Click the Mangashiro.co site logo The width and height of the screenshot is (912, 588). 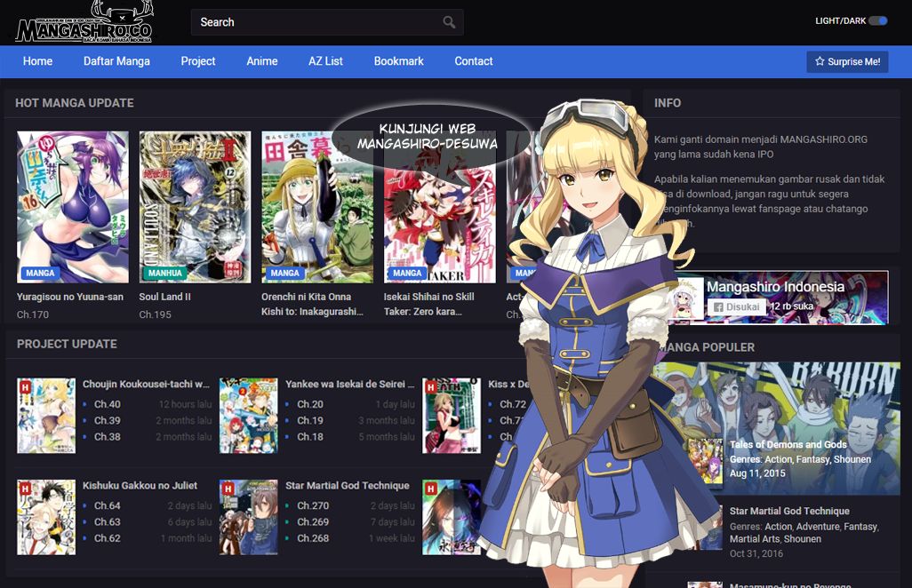click(84, 23)
